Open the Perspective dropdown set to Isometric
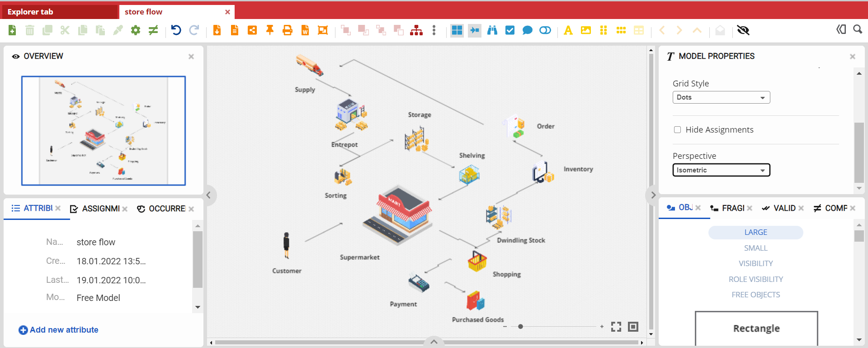868x348 pixels. (x=721, y=170)
